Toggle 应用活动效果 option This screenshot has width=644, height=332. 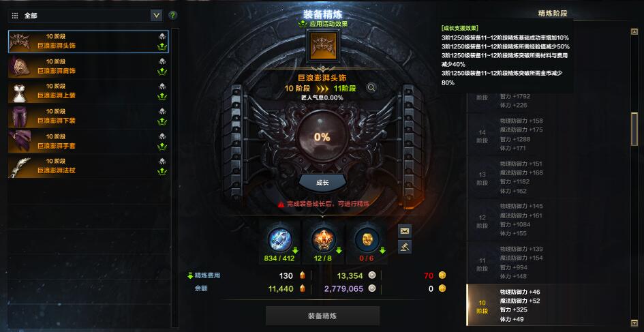tap(323, 24)
